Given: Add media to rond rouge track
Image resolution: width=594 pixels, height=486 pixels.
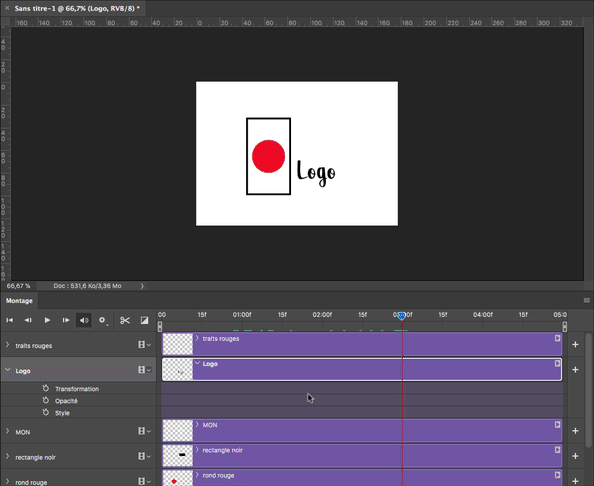Looking at the screenshot, I should pyautogui.click(x=575, y=481).
